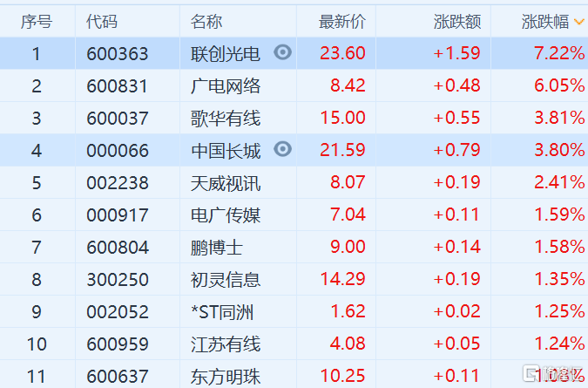Select stock code 300250

click(118, 280)
